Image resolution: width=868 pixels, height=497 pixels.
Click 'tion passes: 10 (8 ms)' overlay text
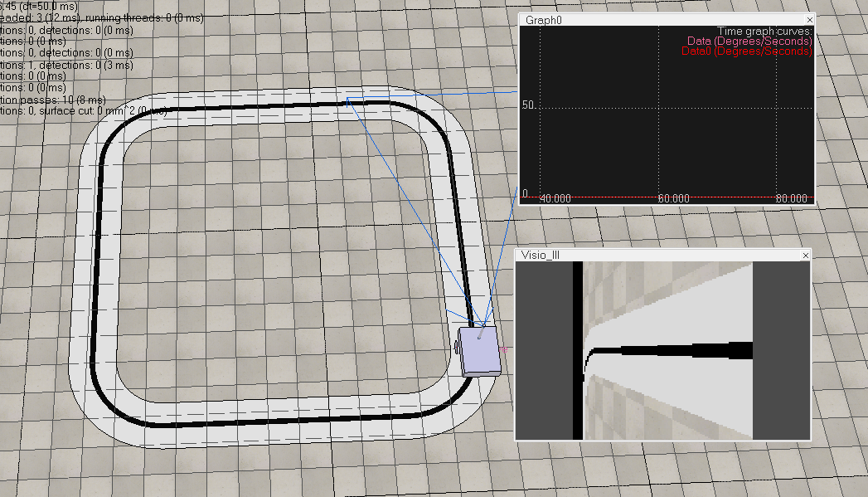coord(52,100)
